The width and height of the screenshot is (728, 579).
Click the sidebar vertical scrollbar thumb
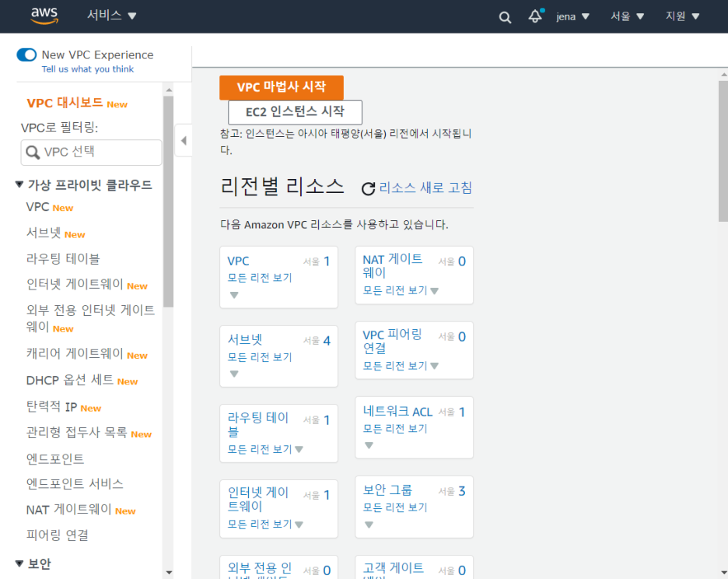pyautogui.click(x=168, y=202)
